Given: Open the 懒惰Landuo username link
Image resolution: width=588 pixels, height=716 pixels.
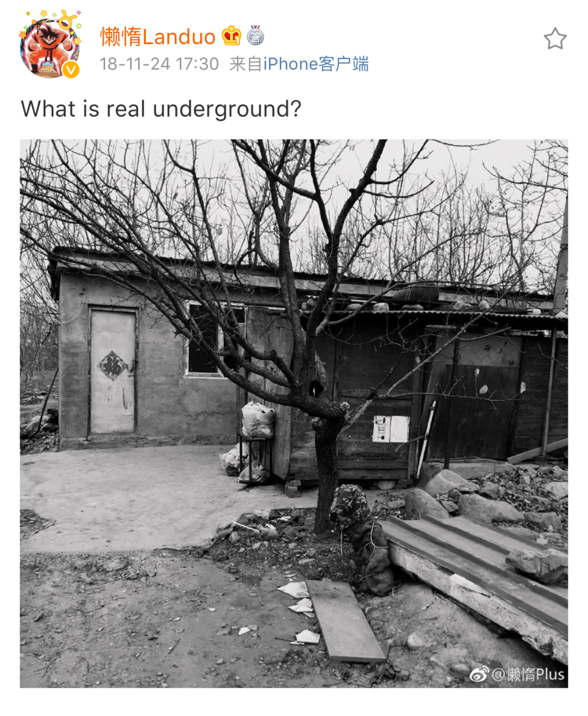Looking at the screenshot, I should 158,37.
